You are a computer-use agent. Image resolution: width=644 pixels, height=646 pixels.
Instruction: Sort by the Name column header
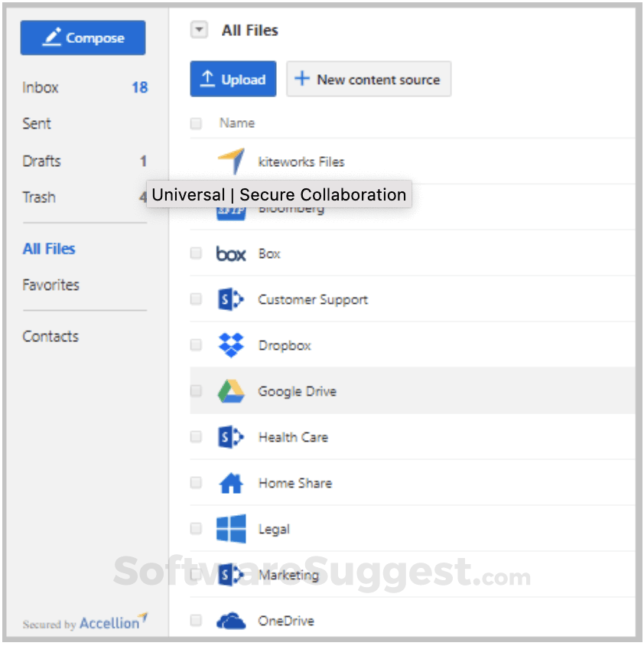pyautogui.click(x=237, y=123)
